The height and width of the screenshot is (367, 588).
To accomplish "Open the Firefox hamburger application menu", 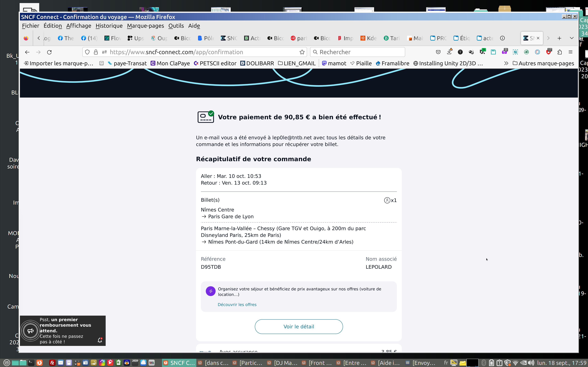I will (x=571, y=52).
